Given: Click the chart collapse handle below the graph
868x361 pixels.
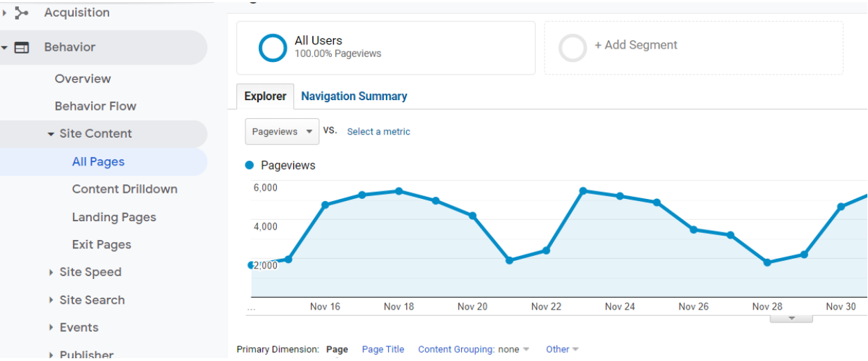Looking at the screenshot, I should click(x=791, y=319).
